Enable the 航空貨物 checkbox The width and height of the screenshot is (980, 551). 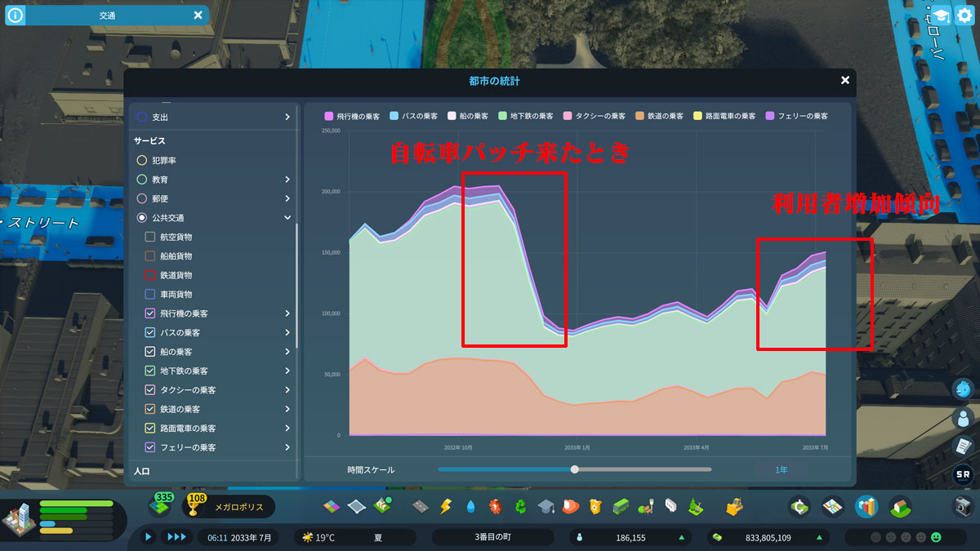point(150,237)
